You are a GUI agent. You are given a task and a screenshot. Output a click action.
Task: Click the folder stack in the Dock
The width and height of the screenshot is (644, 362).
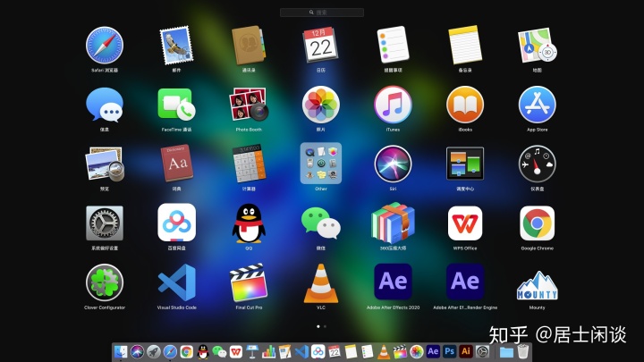pyautogui.click(x=506, y=352)
